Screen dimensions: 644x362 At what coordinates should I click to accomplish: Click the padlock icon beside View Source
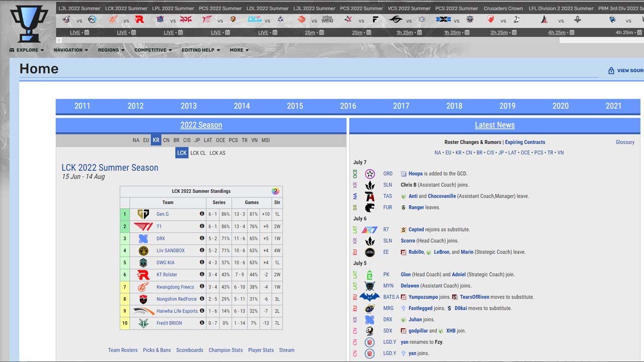click(x=611, y=71)
